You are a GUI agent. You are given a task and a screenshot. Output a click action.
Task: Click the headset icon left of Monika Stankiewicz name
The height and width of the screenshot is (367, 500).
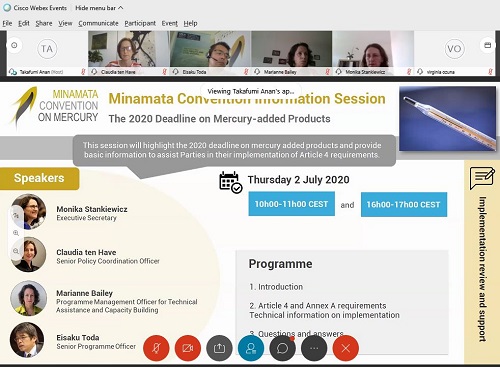339,72
